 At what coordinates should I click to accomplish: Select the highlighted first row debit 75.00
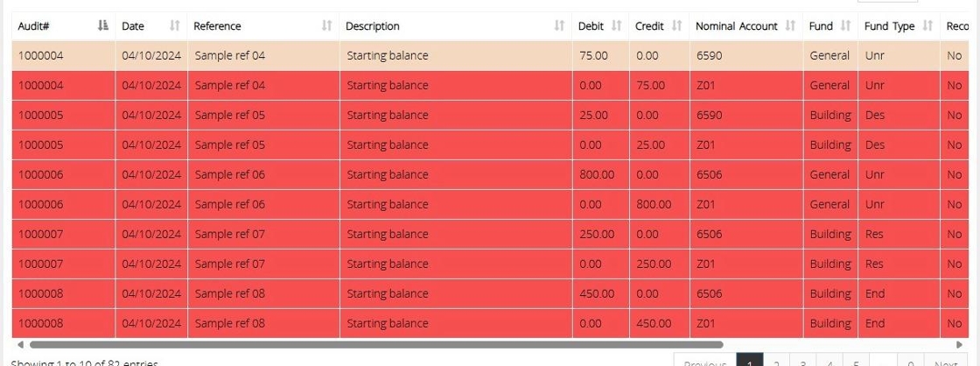coord(593,56)
